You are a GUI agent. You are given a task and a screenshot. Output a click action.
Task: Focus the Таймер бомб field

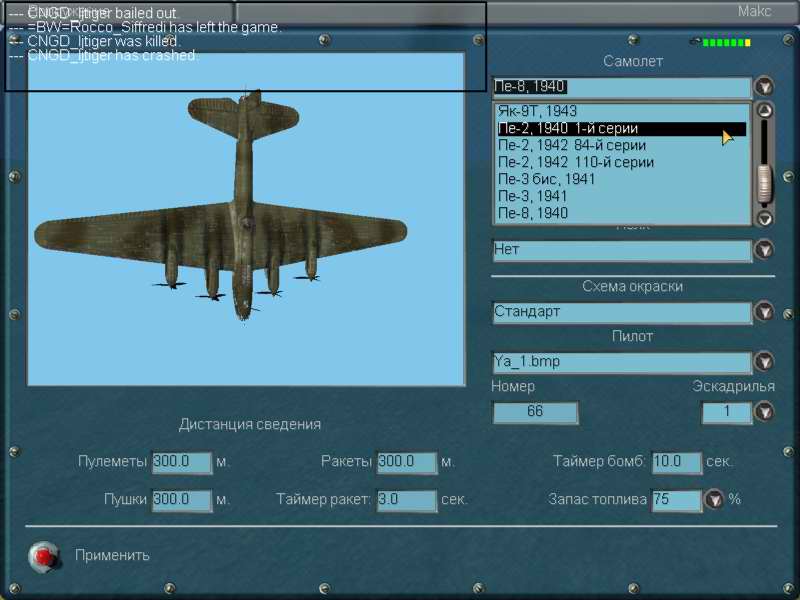pyautogui.click(x=677, y=462)
